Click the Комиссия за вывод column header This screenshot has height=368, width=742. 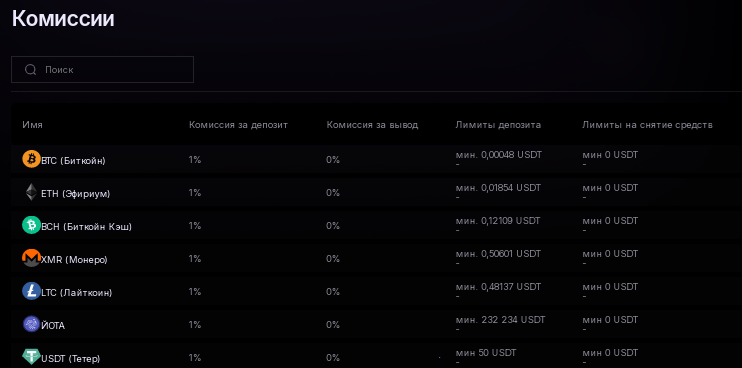click(372, 125)
